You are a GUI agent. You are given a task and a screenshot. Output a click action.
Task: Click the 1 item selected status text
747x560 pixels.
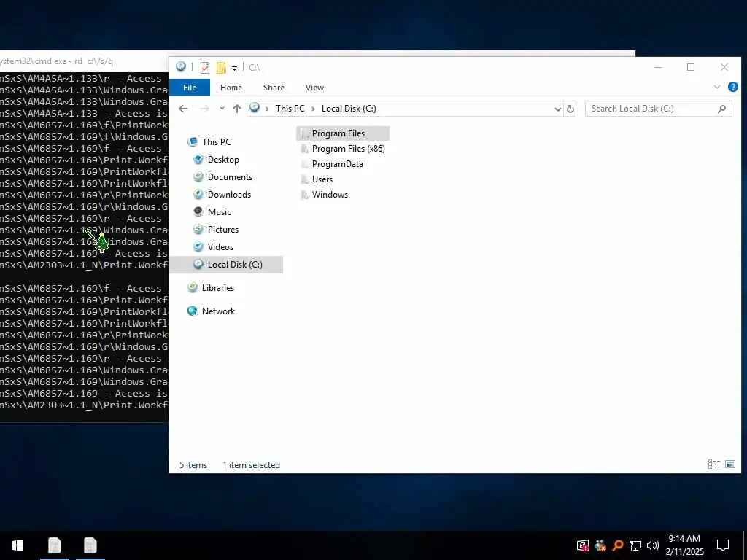251,465
